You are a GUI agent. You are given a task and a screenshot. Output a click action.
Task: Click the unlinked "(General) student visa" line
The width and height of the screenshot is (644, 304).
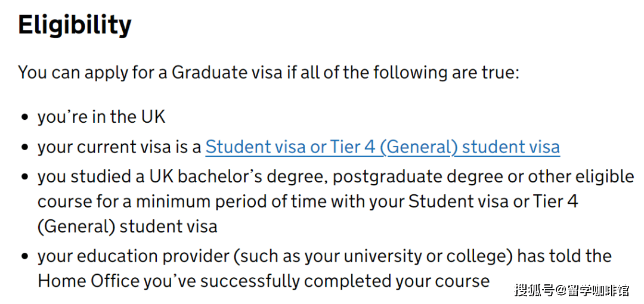[128, 227]
